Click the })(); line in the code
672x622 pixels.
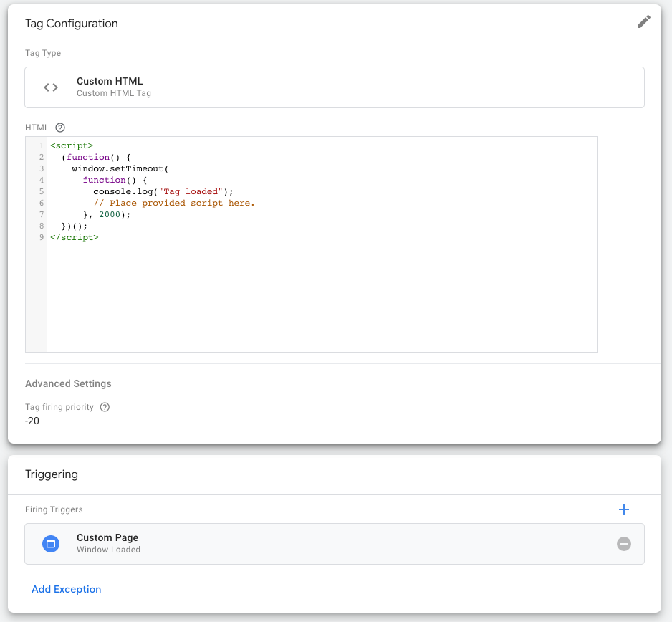(74, 226)
